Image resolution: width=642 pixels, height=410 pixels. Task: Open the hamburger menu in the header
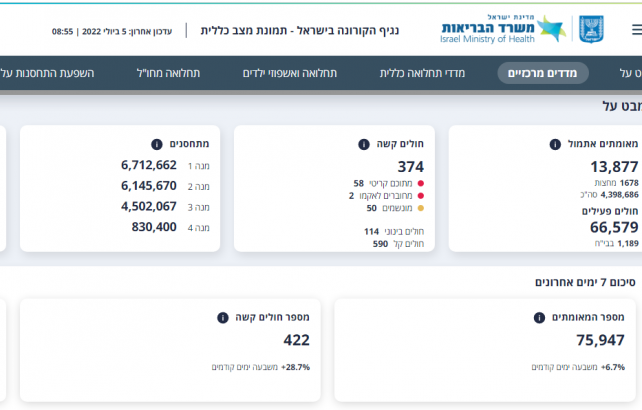tap(634, 29)
